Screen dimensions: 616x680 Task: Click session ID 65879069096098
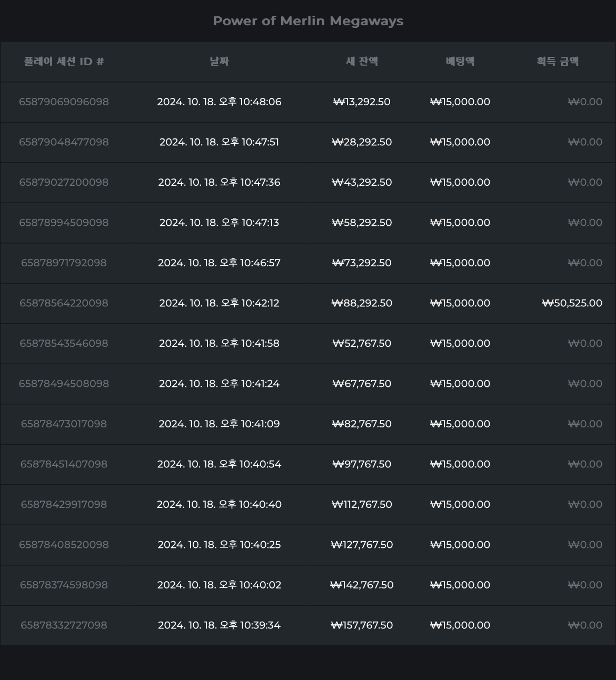pyautogui.click(x=64, y=102)
